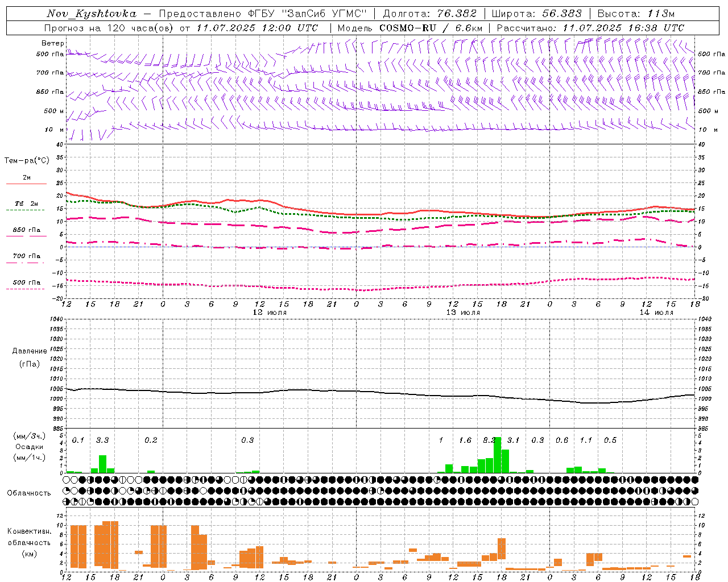Click the 3-hour precipitation value '0.2'
Screen dimensions: 728x582
tap(151, 440)
